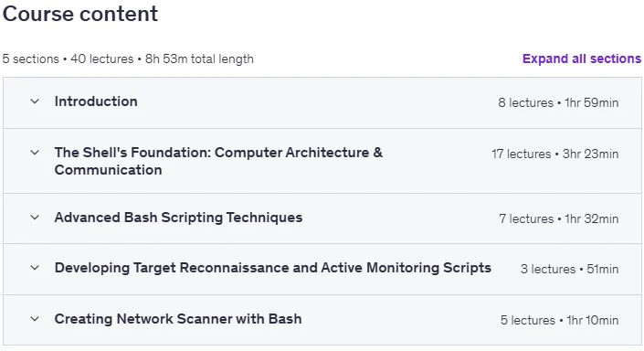Open the Creating Network Scanner chevron arrow

coord(35,319)
